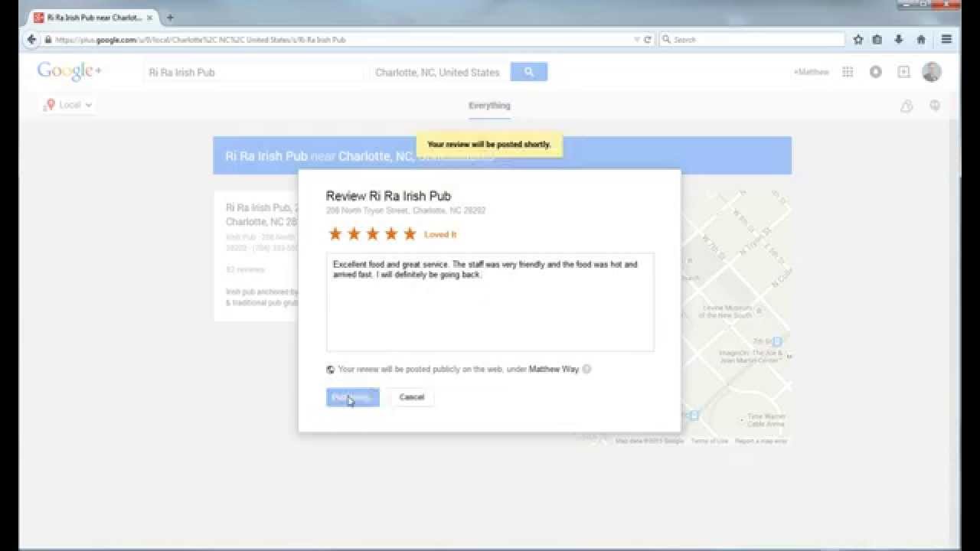Click the fifth rating star
This screenshot has height=551, width=980.
coord(410,234)
